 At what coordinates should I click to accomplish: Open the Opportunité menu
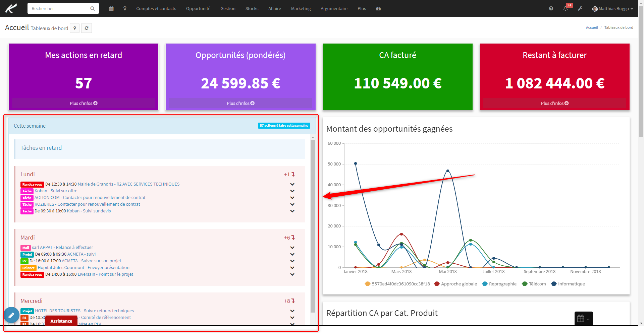click(x=198, y=9)
